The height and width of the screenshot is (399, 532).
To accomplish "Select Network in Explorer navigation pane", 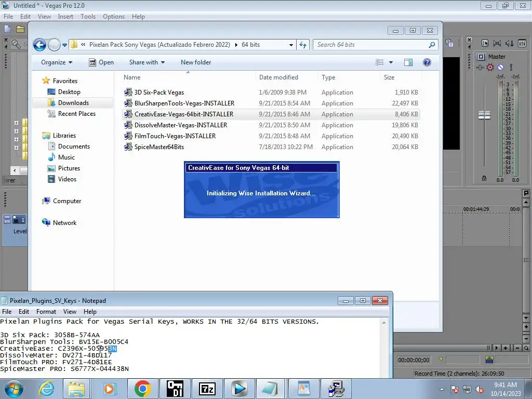I will 64,222.
